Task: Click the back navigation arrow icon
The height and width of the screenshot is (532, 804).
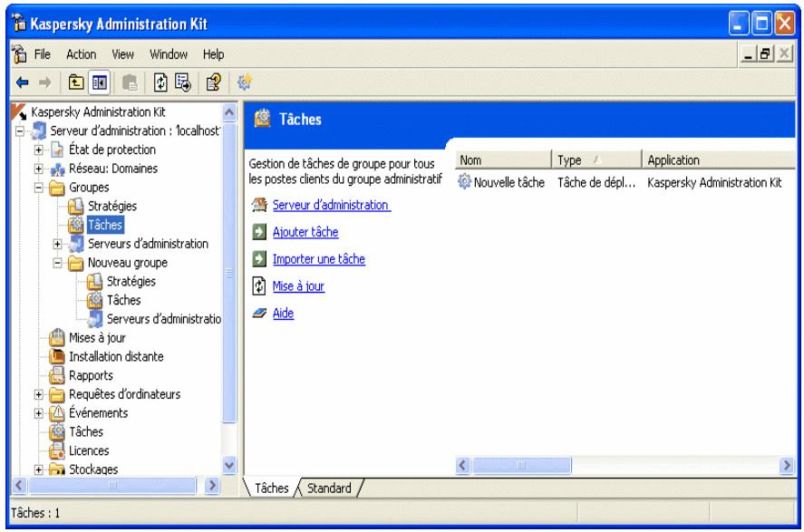Action: [x=22, y=82]
